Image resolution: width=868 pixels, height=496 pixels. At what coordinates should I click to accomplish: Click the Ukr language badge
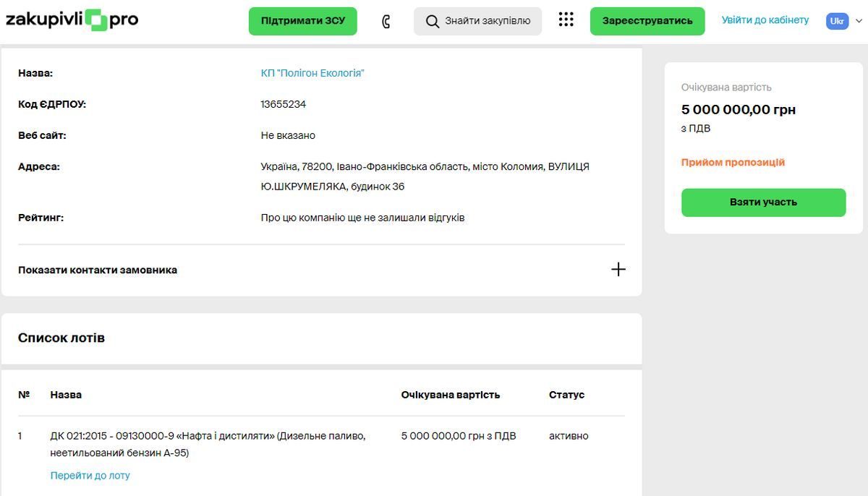point(837,21)
